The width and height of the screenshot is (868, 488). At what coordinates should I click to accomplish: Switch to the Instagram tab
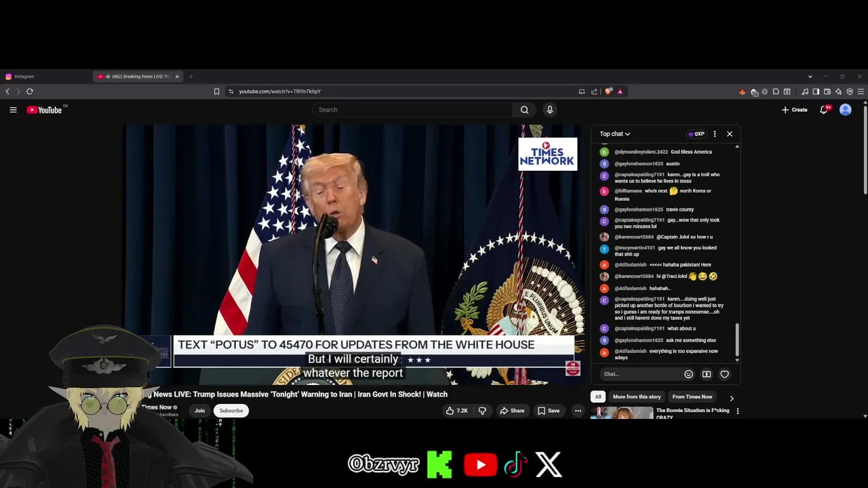[45, 77]
